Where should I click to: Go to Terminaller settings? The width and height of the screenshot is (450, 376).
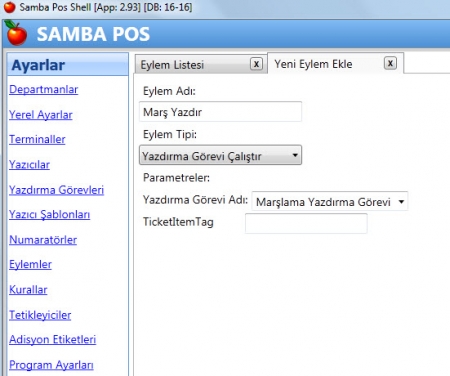click(37, 139)
